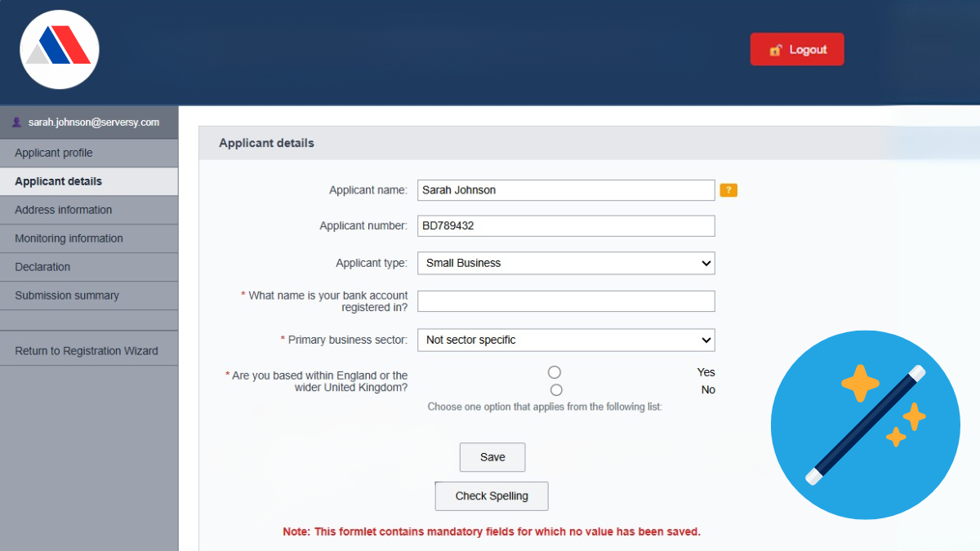Open the Declaration section
This screenshot has width=980, height=551.
(x=89, y=267)
